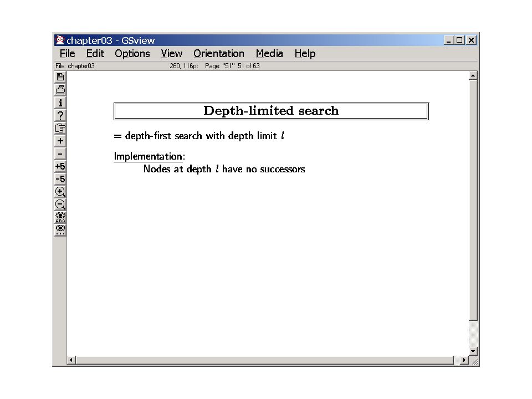
Task: Click the GSview application icon in title bar
Action: point(60,40)
